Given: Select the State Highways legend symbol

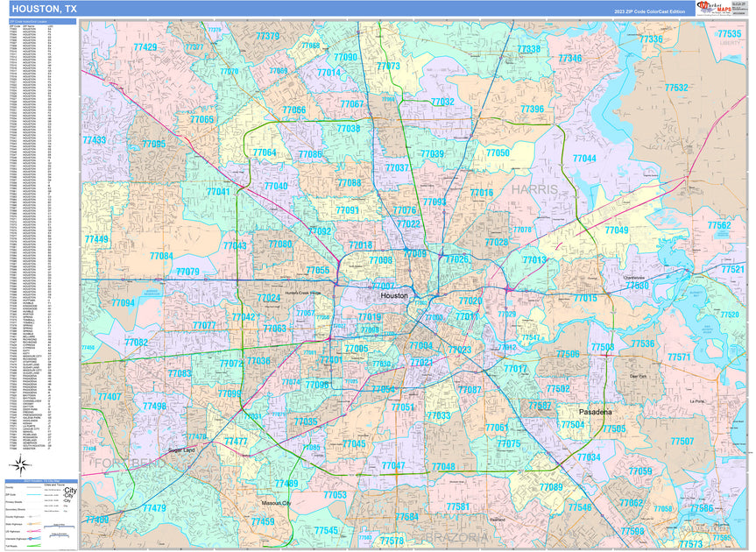Looking at the screenshot, I should tap(32, 523).
